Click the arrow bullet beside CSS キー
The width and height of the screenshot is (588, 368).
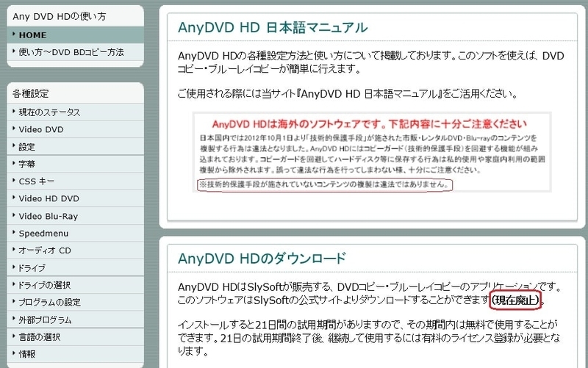point(14,180)
